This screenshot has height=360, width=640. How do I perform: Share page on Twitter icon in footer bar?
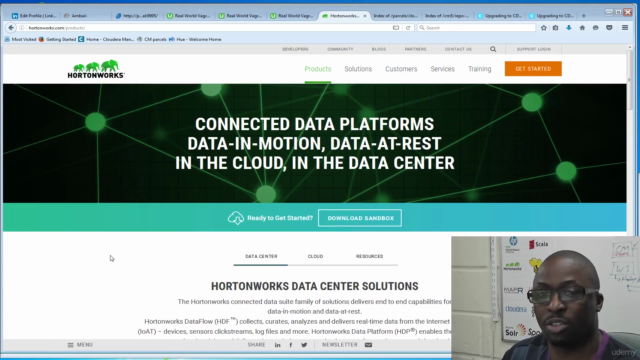pyautogui.click(x=304, y=345)
